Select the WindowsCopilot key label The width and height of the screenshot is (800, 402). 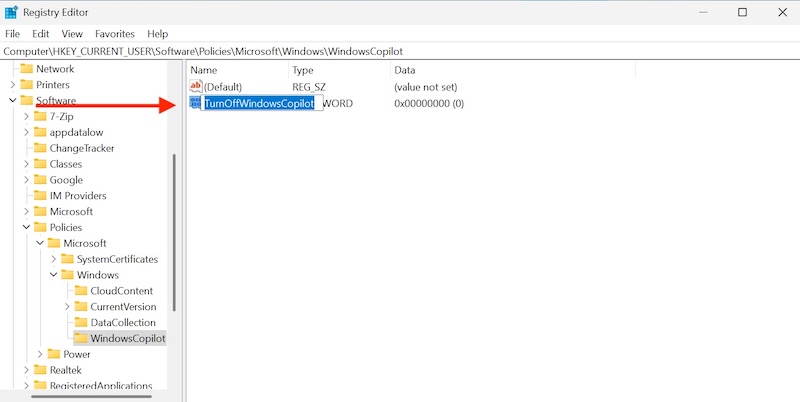128,338
